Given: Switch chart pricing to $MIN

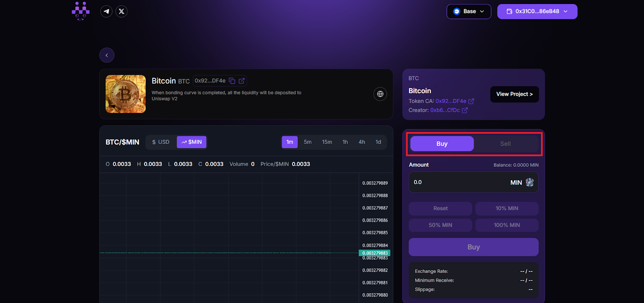Looking at the screenshot, I should tap(192, 142).
